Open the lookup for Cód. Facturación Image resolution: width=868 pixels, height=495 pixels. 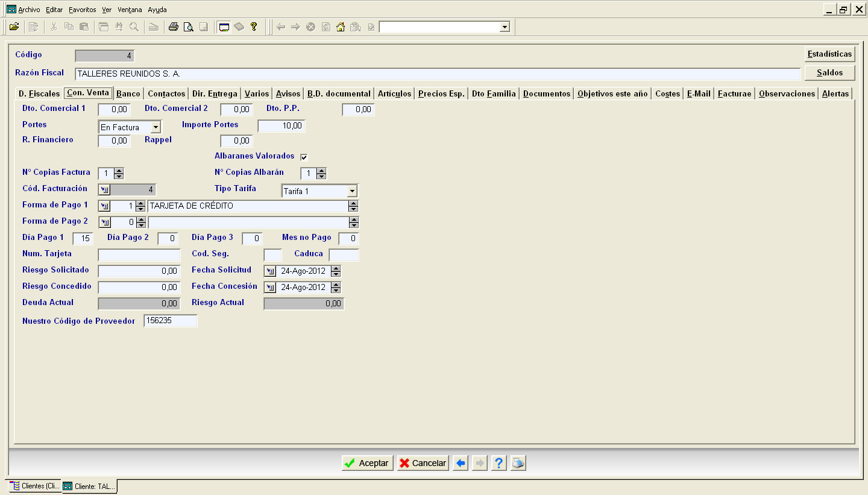pyautogui.click(x=104, y=190)
